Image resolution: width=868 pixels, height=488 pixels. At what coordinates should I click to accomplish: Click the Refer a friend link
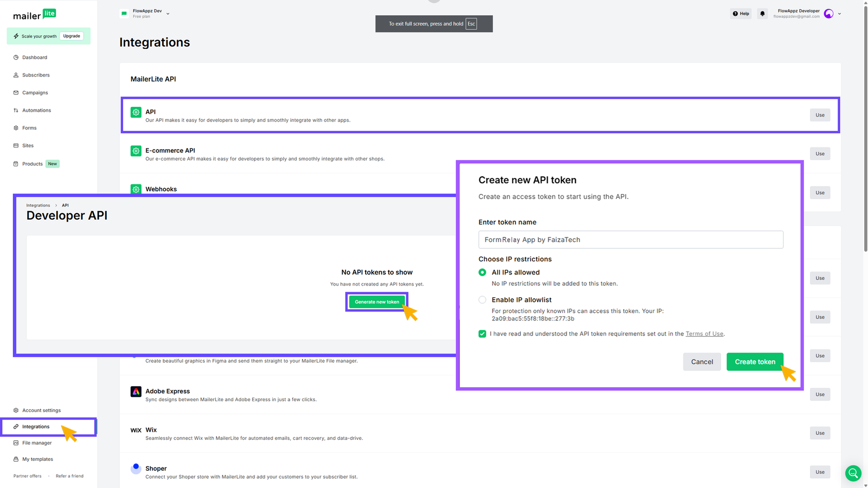tap(69, 476)
